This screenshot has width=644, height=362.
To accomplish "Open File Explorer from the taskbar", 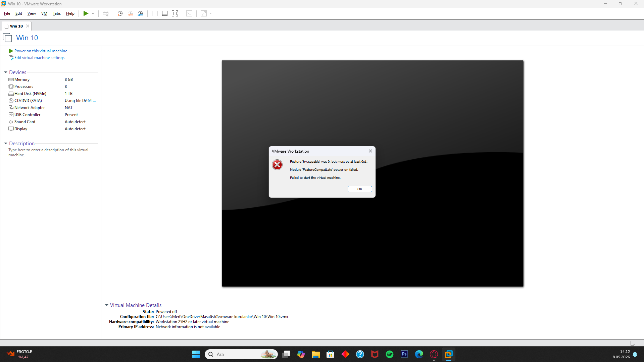I will (316, 354).
